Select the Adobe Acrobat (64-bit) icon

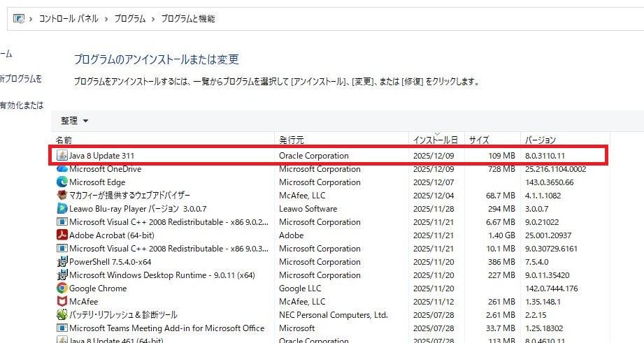tap(62, 235)
